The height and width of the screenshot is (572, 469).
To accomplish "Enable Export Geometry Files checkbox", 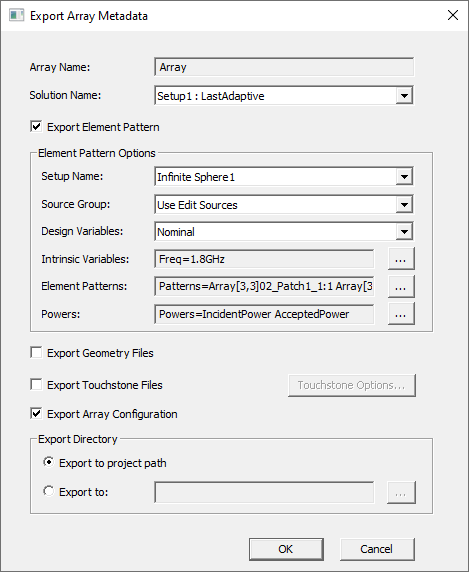I will point(36,353).
